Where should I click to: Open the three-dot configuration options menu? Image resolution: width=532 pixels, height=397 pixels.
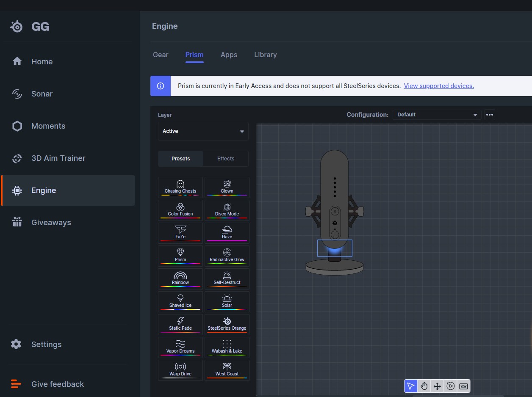click(x=490, y=115)
